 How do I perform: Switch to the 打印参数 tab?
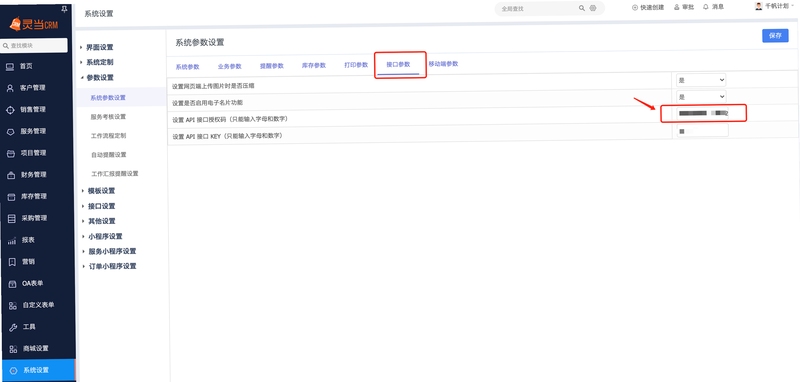click(356, 65)
